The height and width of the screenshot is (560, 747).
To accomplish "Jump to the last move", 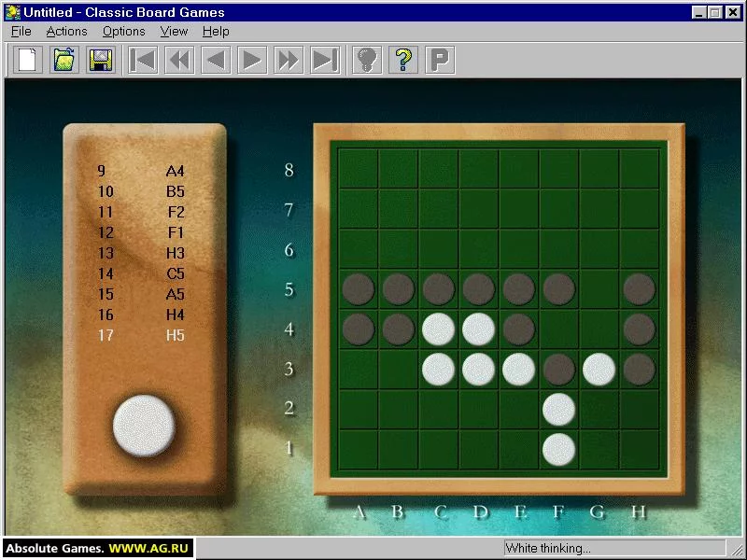I will 325,60.
